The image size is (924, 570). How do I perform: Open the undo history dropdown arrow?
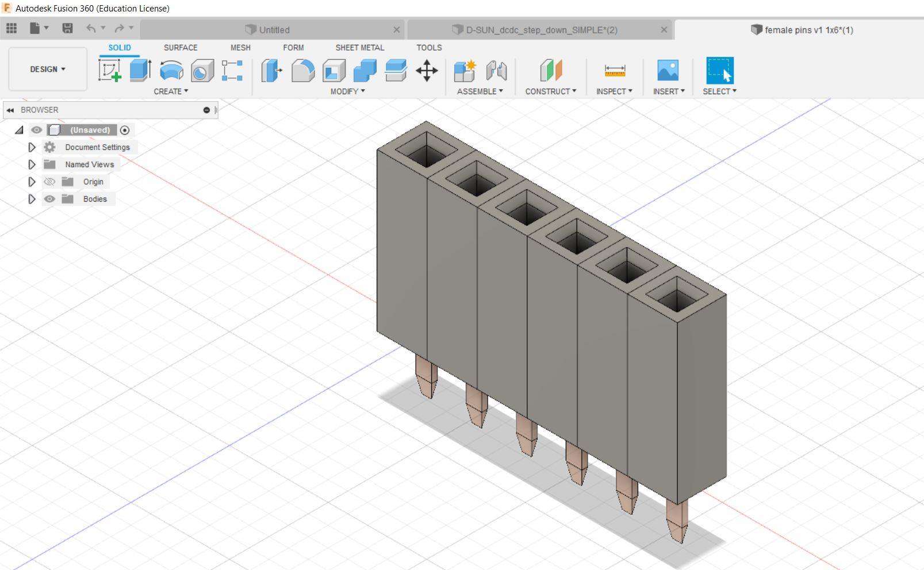(x=103, y=28)
